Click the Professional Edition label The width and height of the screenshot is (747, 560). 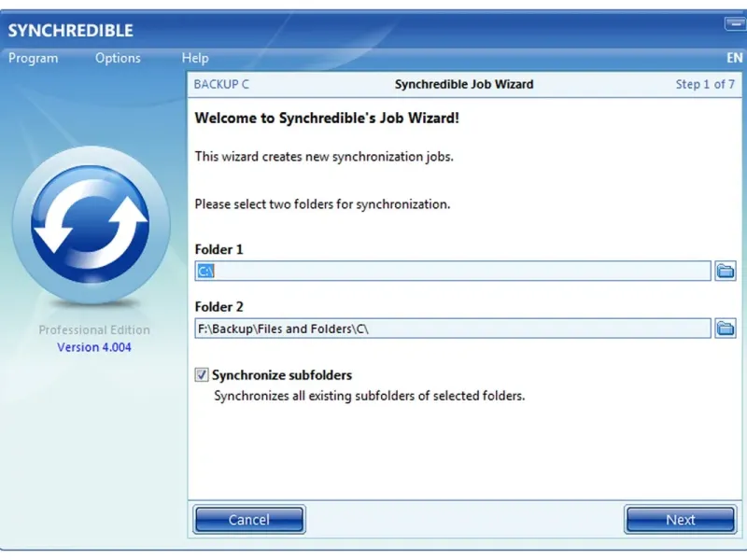pos(94,330)
